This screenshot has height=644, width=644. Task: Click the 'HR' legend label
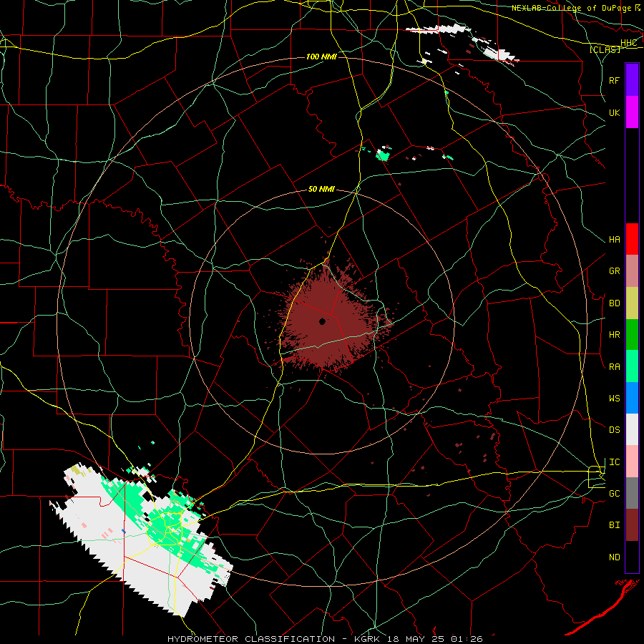pyautogui.click(x=614, y=335)
